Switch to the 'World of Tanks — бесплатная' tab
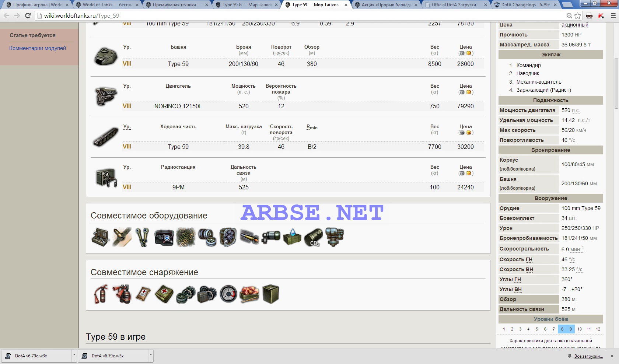 (107, 5)
